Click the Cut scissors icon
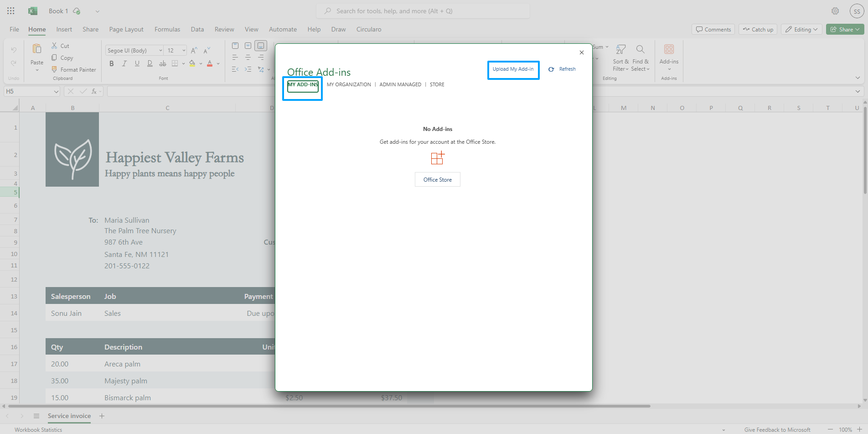Viewport: 868px width, 434px height. tap(54, 46)
